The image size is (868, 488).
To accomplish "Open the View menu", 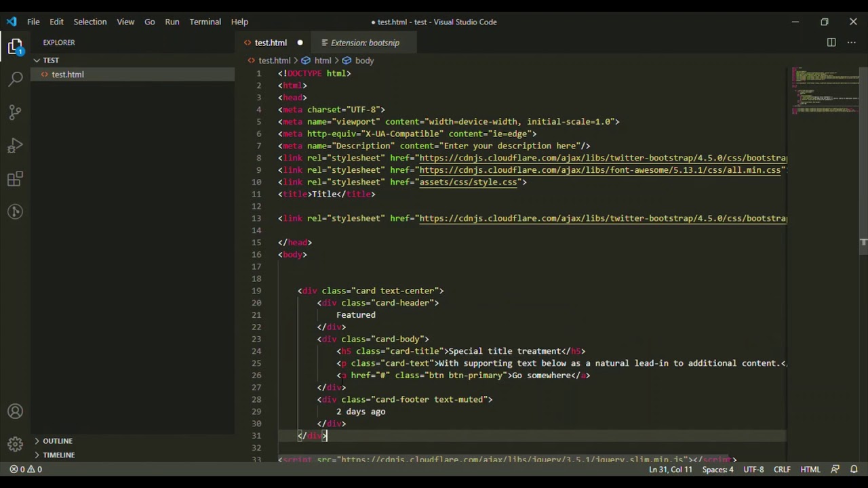I will click(125, 22).
